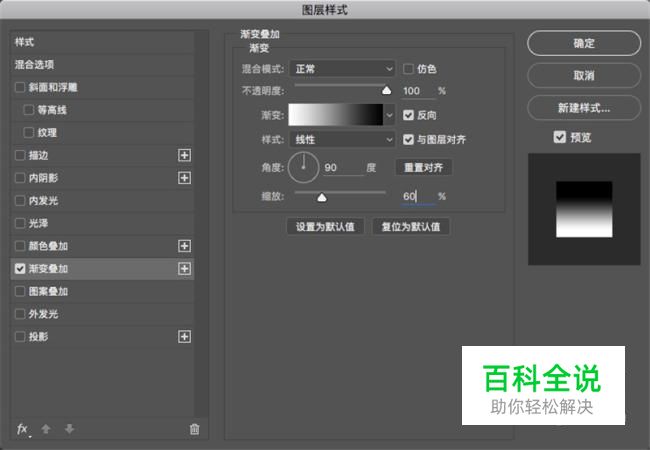Image resolution: width=650 pixels, height=450 pixels.
Task: Click the 重置对齐 button
Action: click(424, 167)
